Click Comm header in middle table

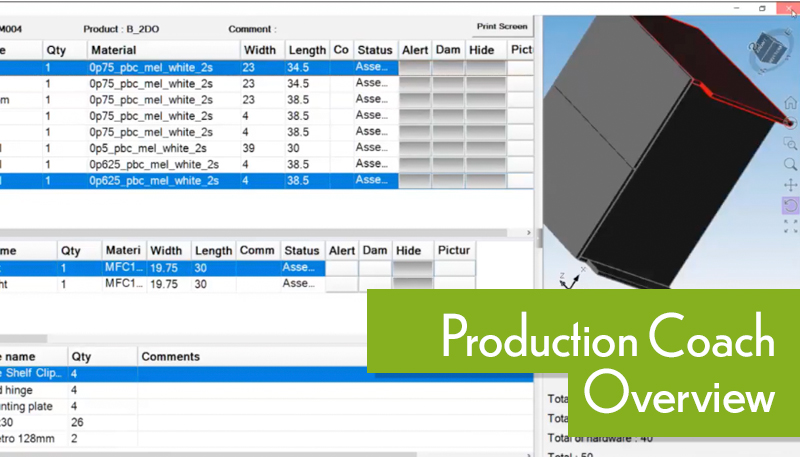258,250
